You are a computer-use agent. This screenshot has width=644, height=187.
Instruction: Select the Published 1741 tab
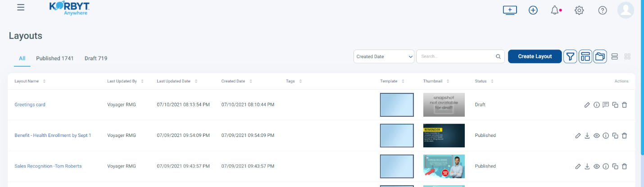pyautogui.click(x=55, y=58)
